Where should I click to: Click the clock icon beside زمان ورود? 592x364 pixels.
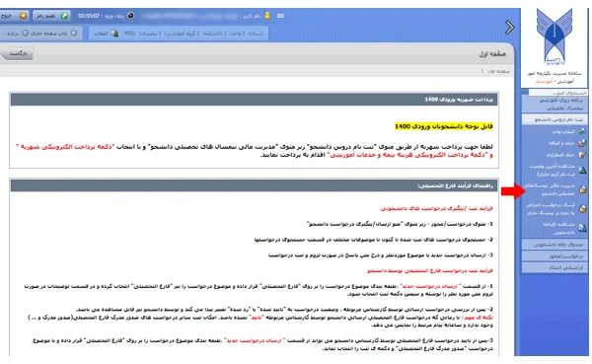[x=130, y=16]
